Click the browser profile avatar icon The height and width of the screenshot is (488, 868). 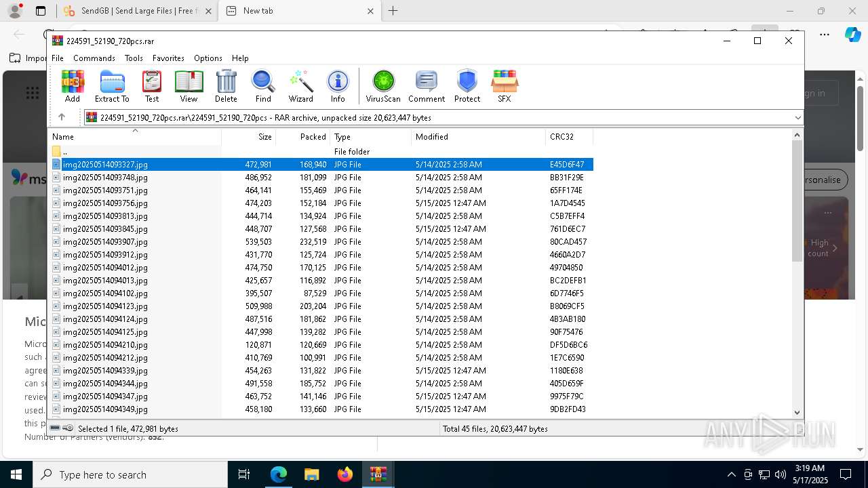[x=15, y=11]
